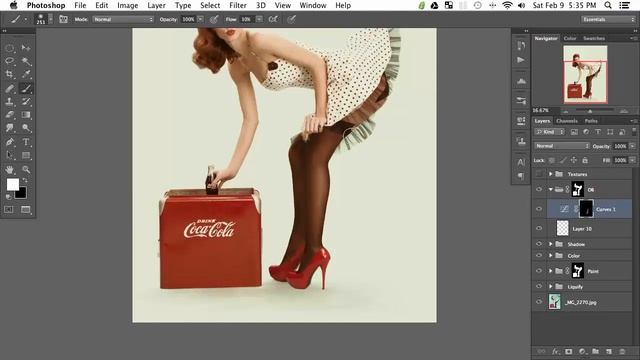The width and height of the screenshot is (640, 360).
Task: Expand the Liquify group
Action: [551, 287]
